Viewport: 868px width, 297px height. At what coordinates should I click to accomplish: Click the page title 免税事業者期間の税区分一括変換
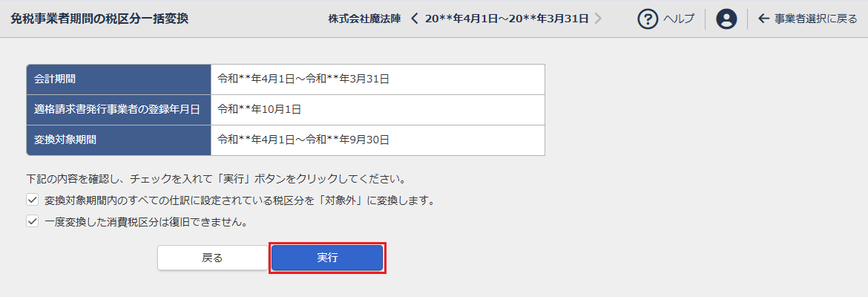click(99, 19)
